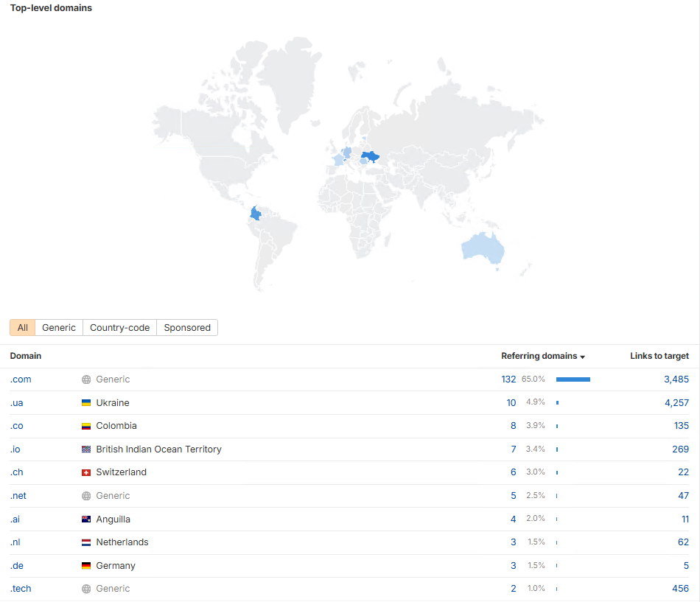
Task: Click the .com 65.0% share bar
Action: pyautogui.click(x=573, y=379)
